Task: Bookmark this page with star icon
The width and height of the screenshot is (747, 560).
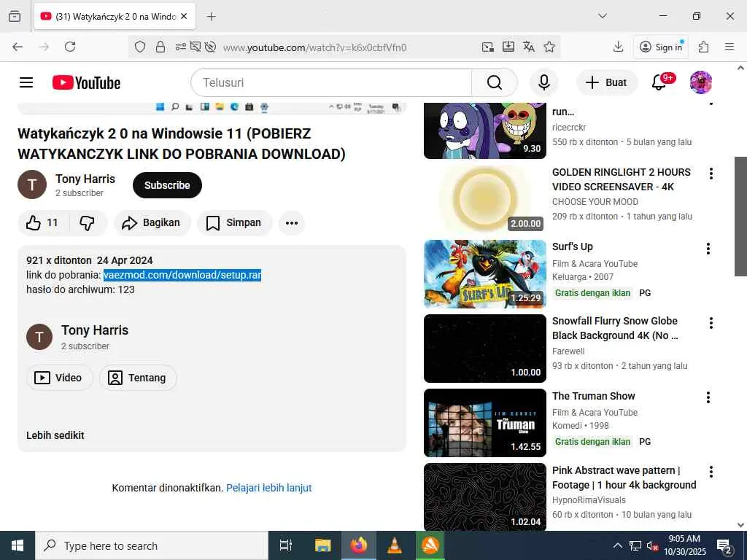Action: (549, 47)
